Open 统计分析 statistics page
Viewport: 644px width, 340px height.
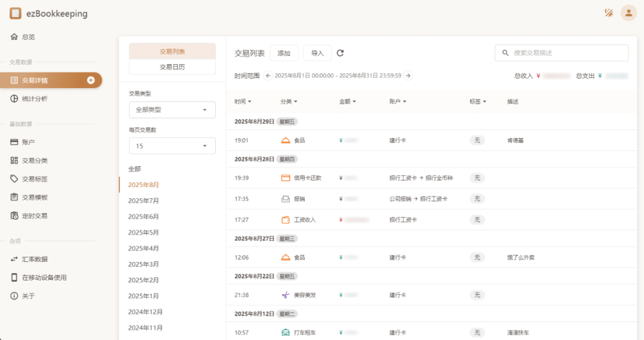tap(51, 98)
